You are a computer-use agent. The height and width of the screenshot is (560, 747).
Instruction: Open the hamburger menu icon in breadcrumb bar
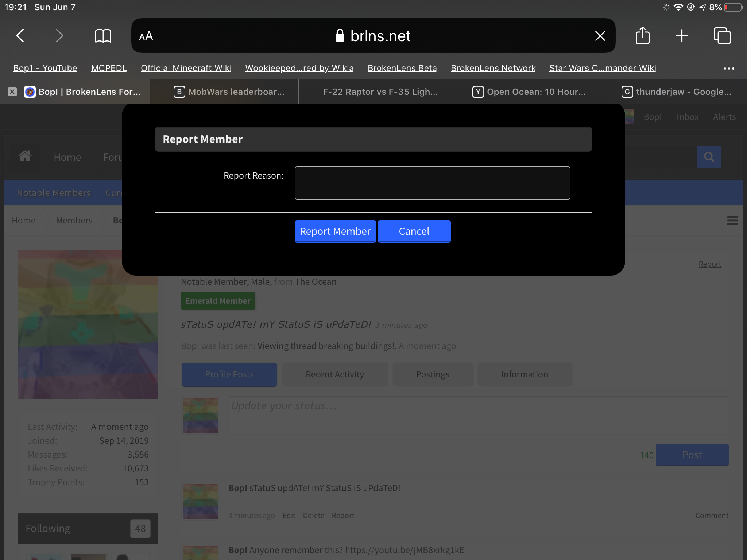click(x=732, y=220)
